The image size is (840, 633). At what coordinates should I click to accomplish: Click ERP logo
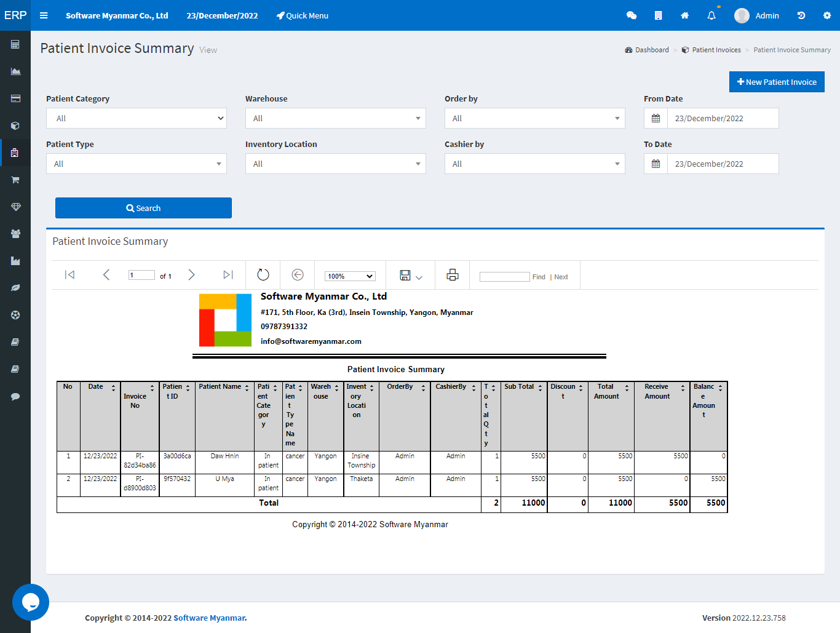click(15, 15)
